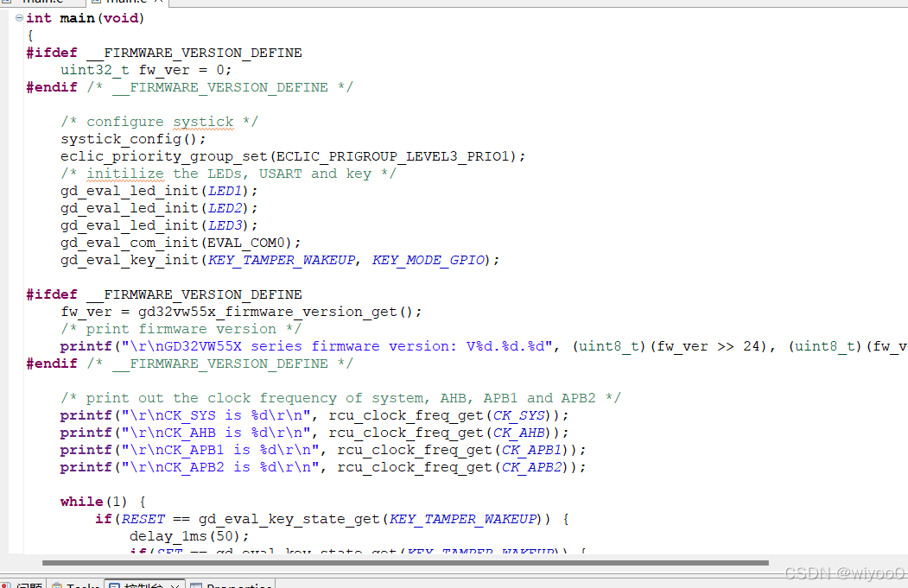Click 'LED1' in gd_eval_led_init call
The width and height of the screenshot is (908, 588).
click(x=225, y=191)
